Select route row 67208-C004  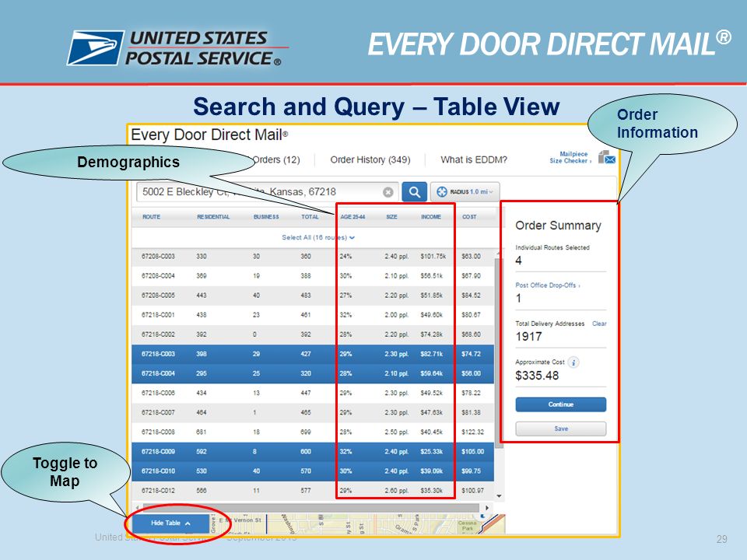tap(313, 276)
